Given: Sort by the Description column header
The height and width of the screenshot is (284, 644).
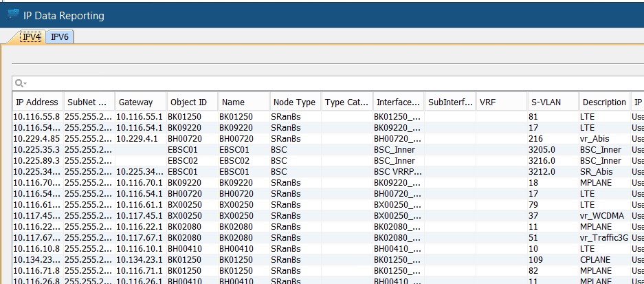Looking at the screenshot, I should [603, 102].
